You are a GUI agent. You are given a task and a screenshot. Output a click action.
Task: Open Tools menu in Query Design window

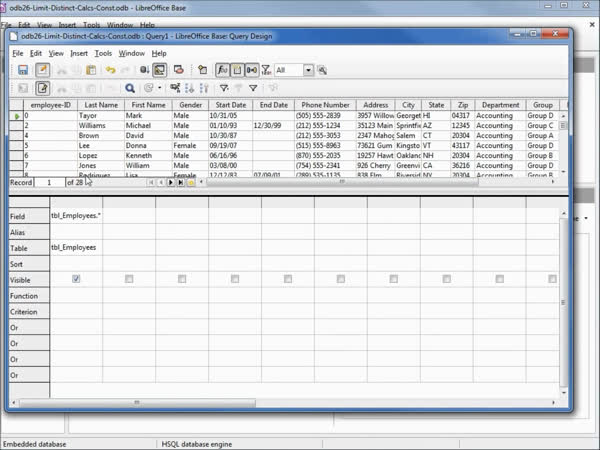point(103,54)
